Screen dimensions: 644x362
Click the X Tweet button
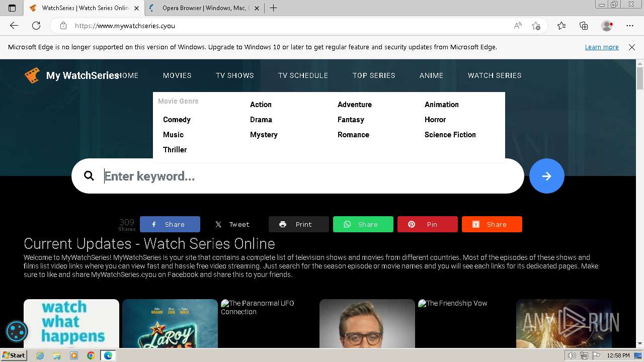(x=234, y=224)
